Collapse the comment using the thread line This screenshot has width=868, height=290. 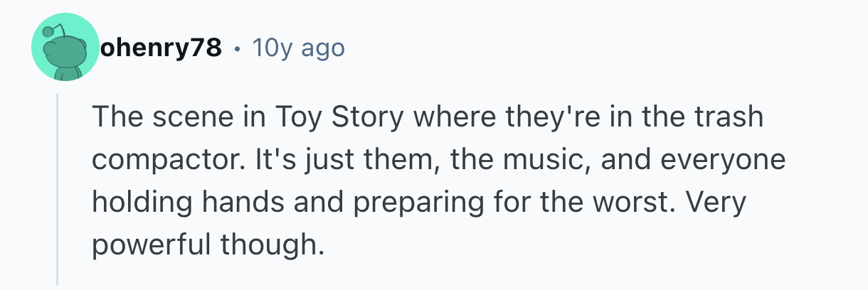point(58,192)
